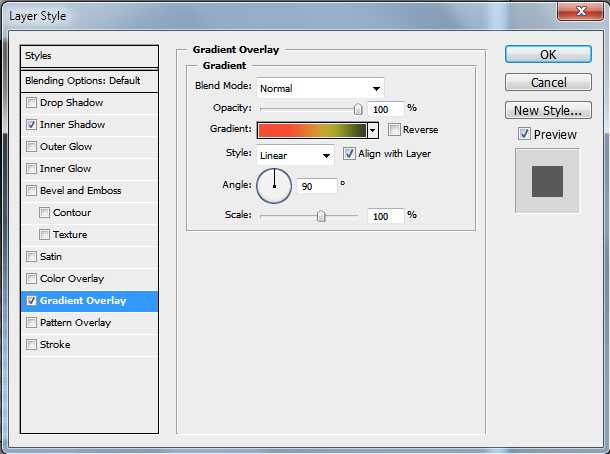Select the Drop Shadow label
Image resolution: width=610 pixels, height=454 pixels.
coord(72,103)
